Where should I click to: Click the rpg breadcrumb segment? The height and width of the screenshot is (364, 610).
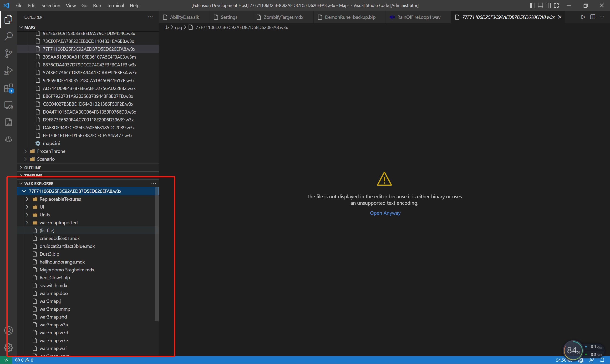178,27
